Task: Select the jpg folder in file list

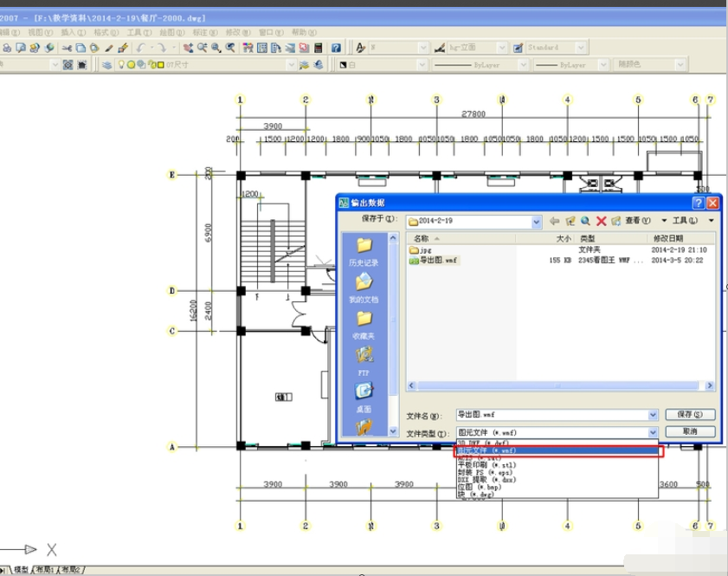Action: click(421, 250)
